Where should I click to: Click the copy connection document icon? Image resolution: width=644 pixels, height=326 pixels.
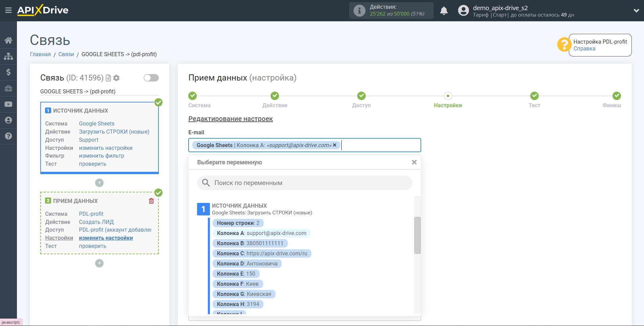[108, 78]
